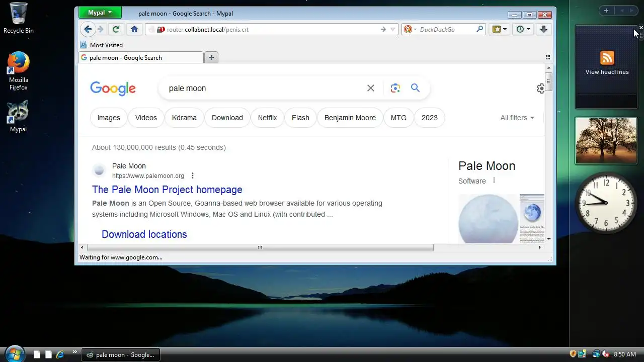The height and width of the screenshot is (362, 644).
Task: Select the Images filter chip
Action: [x=109, y=118]
